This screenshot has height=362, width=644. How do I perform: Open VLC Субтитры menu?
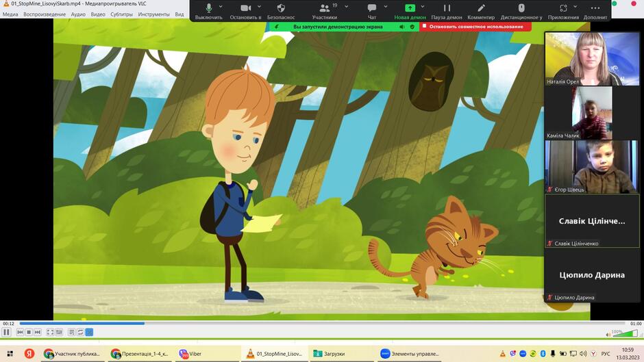click(x=121, y=14)
